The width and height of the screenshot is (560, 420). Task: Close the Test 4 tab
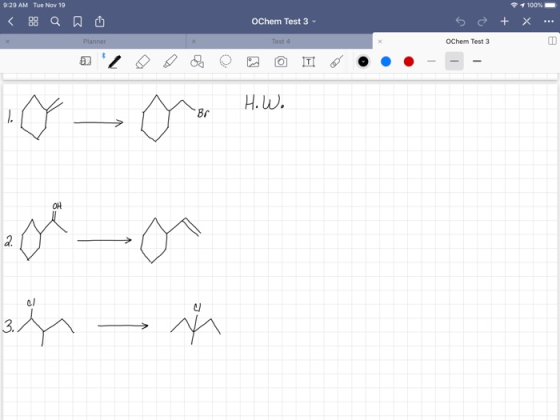194,41
